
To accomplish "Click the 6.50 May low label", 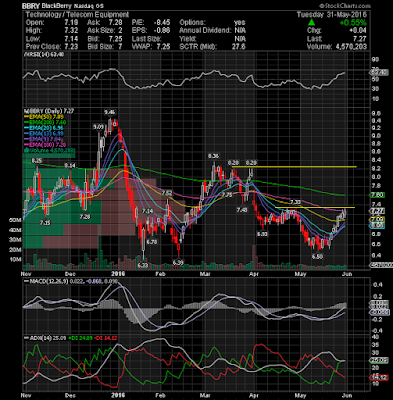I will tap(317, 257).
